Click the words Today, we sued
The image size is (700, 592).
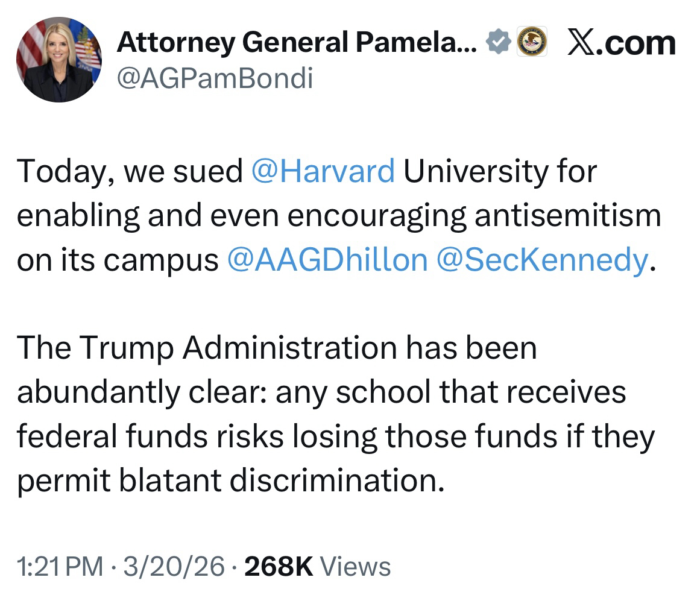pyautogui.click(x=129, y=172)
